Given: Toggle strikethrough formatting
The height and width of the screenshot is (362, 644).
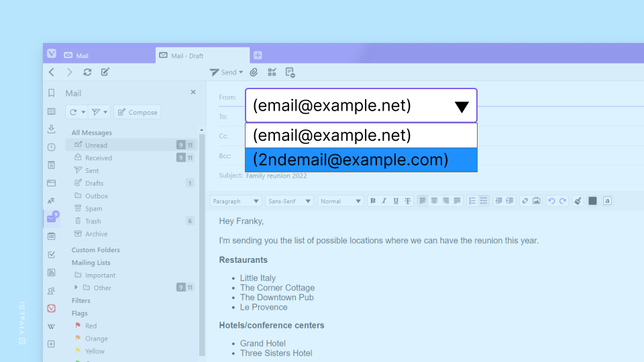Looking at the screenshot, I should pos(407,200).
